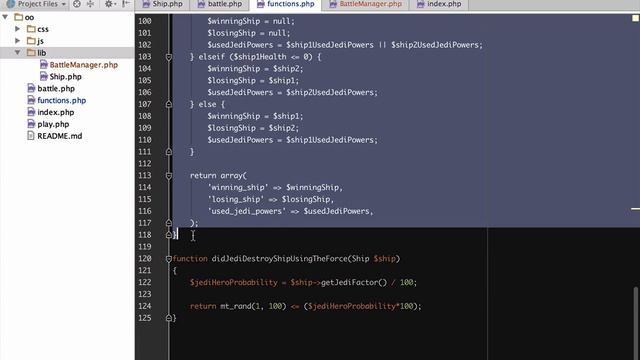Image resolution: width=640 pixels, height=360 pixels.
Task: Click the text 'return array('
Action: click(218, 176)
